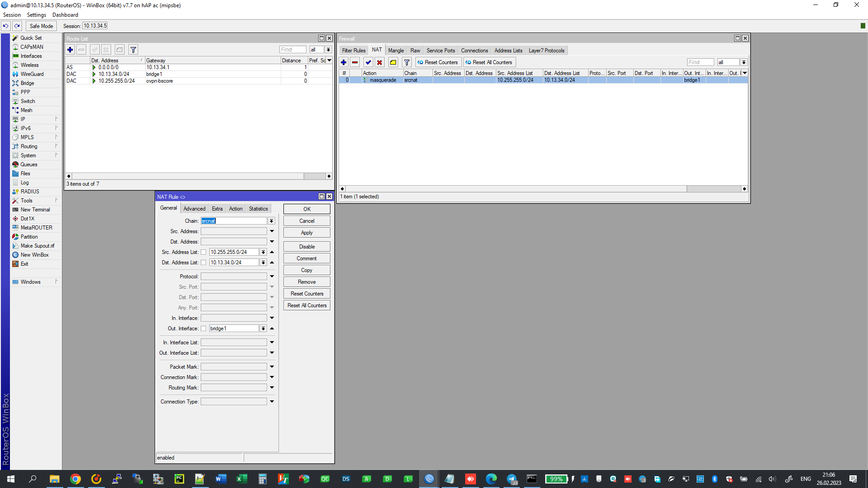The height and width of the screenshot is (488, 868).
Task: Open Files in the sidebar
Action: 25,174
